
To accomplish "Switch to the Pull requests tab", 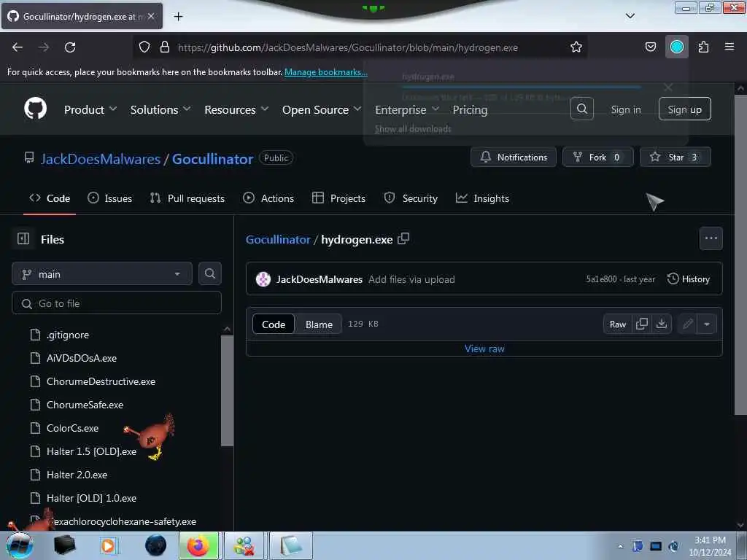I will coord(187,198).
